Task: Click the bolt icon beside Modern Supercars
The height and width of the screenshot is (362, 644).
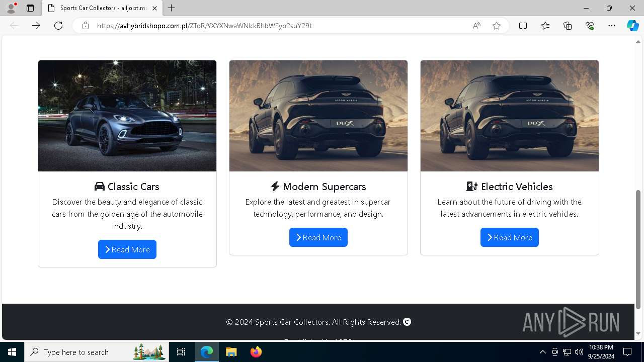Action: (x=275, y=187)
